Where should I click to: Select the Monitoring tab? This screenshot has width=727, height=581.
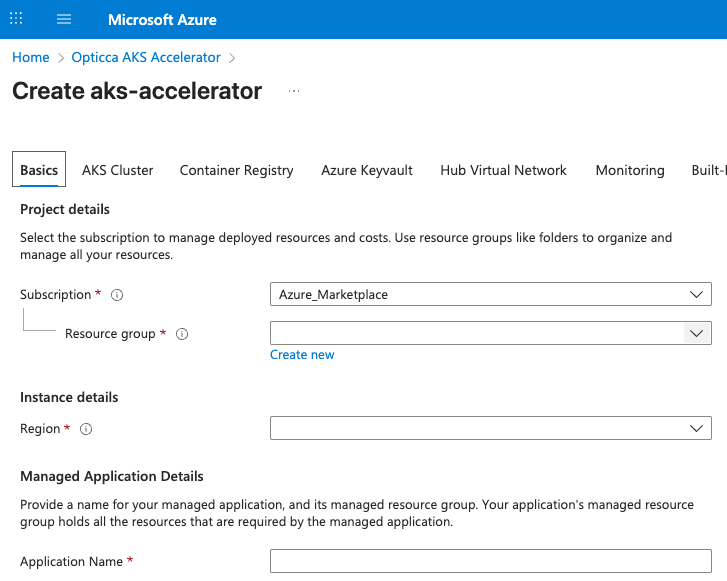630,170
